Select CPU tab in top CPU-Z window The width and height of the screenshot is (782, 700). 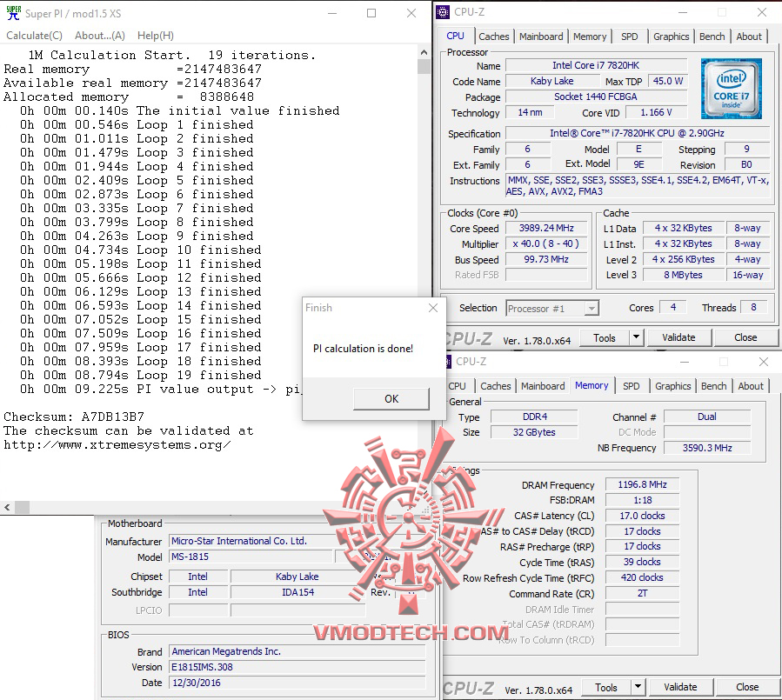click(455, 36)
